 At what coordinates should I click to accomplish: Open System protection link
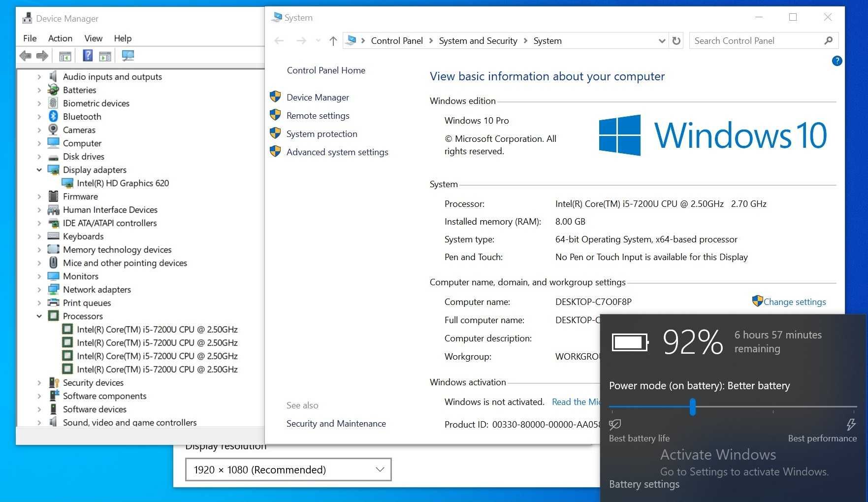click(x=322, y=134)
